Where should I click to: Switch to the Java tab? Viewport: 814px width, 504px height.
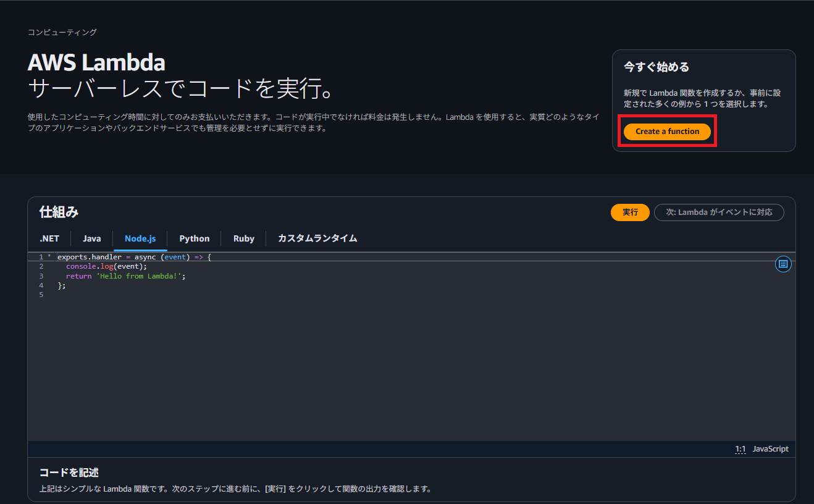(91, 238)
